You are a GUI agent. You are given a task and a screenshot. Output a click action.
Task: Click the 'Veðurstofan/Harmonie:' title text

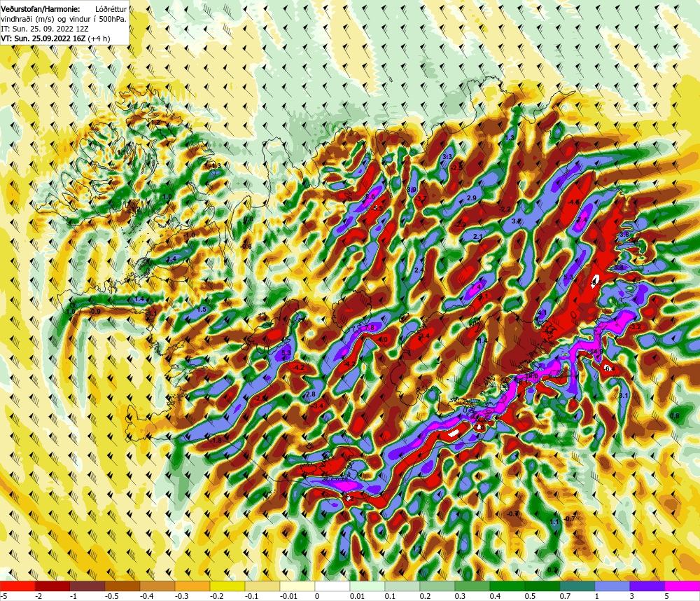(41, 8)
